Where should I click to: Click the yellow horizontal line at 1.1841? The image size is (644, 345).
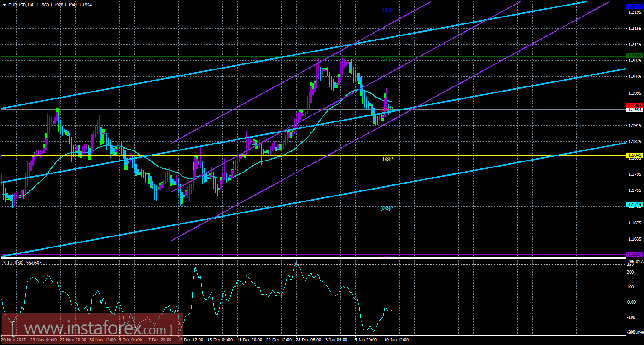click(313, 155)
